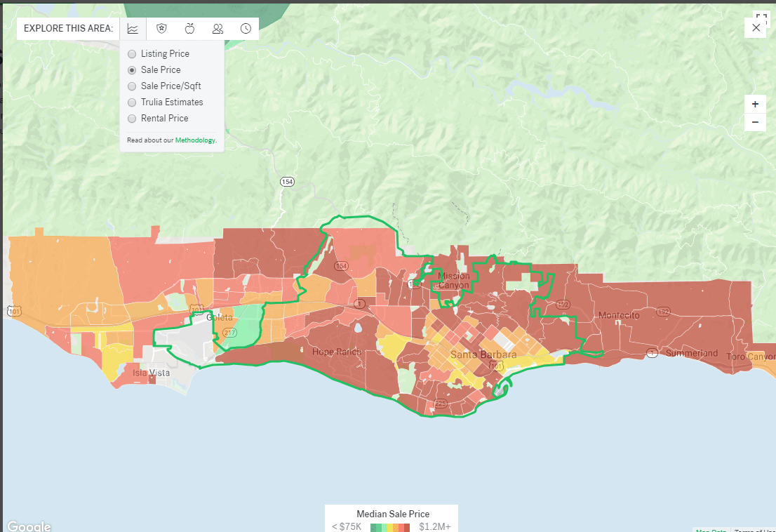The image size is (776, 532).
Task: Open the Methodology link
Action: [196, 140]
